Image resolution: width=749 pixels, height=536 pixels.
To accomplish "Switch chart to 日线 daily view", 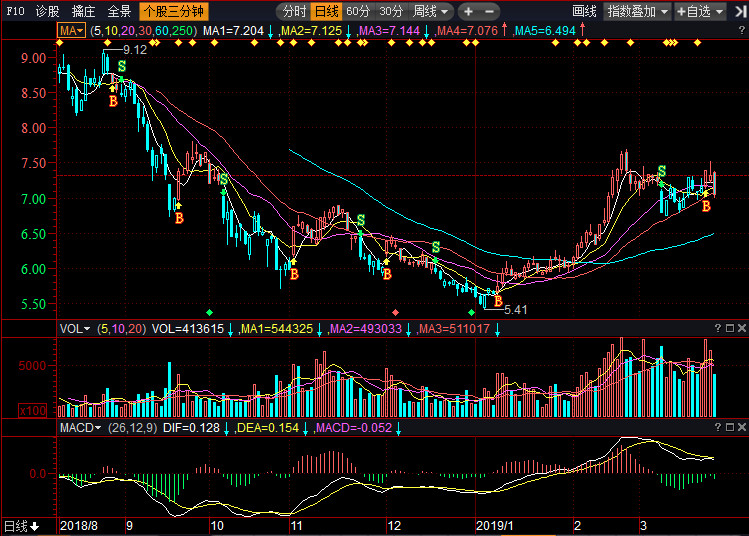I will click(326, 12).
